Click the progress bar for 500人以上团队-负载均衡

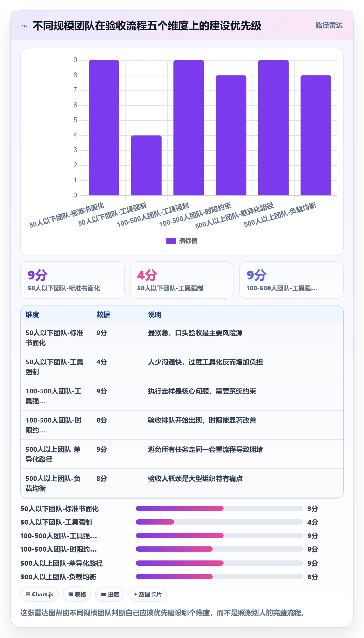tap(219, 577)
